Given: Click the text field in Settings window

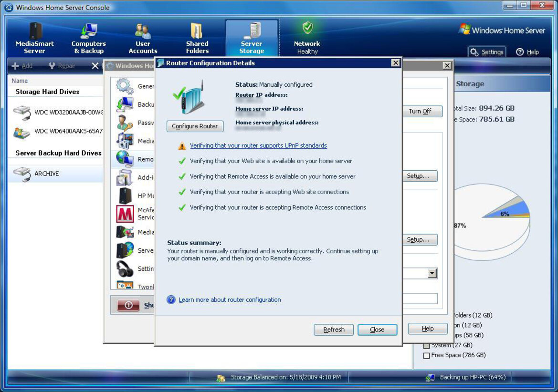Looking at the screenshot, I should click(x=420, y=299).
